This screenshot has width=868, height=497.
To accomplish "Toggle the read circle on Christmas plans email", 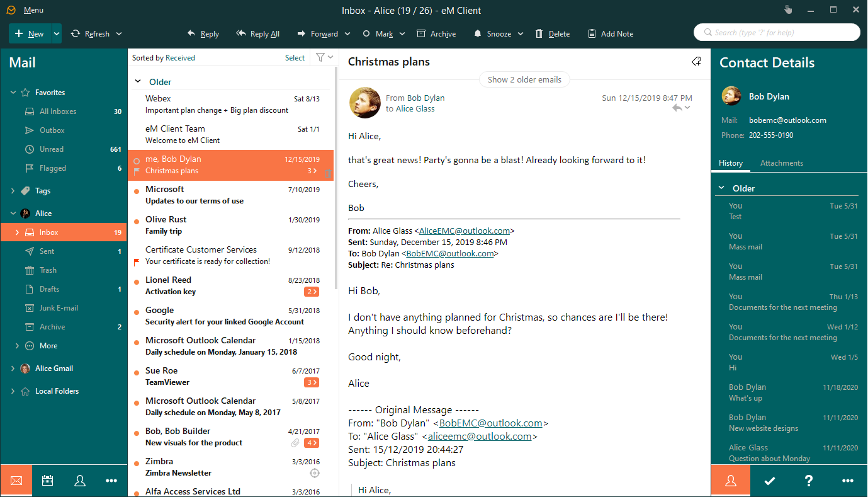I will pos(137,161).
